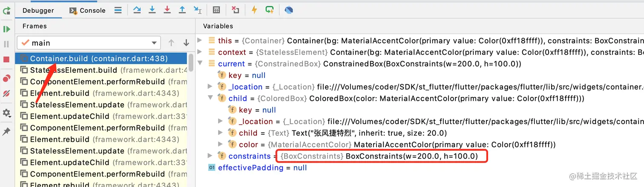Click the red Force Step Into icon
The height and width of the screenshot is (187, 644).
click(x=167, y=10)
